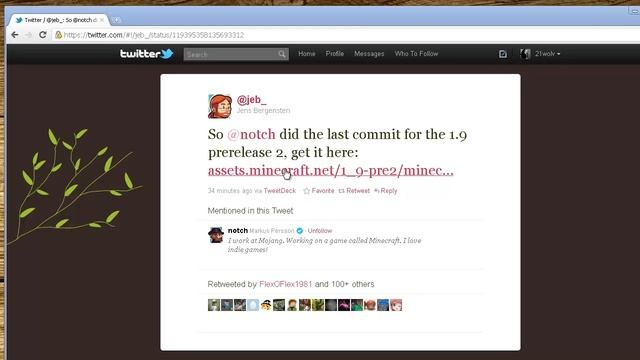Go back with browser back arrow

pos(15,35)
